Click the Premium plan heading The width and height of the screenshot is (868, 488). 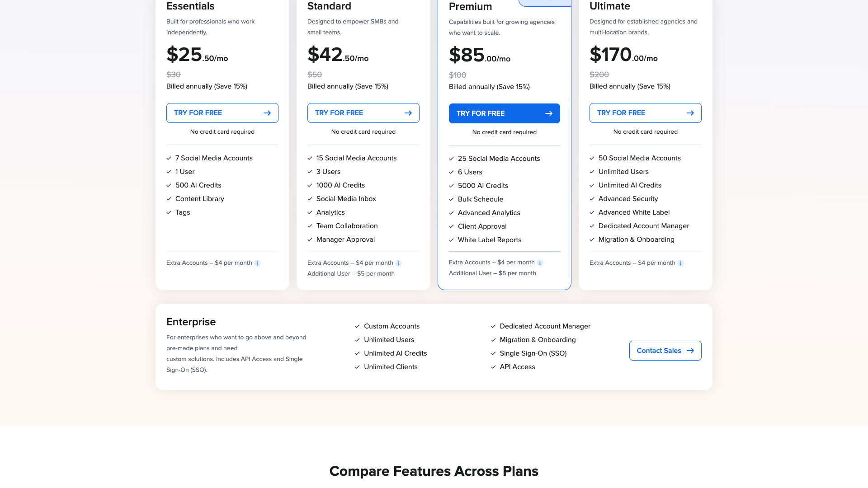[470, 7]
